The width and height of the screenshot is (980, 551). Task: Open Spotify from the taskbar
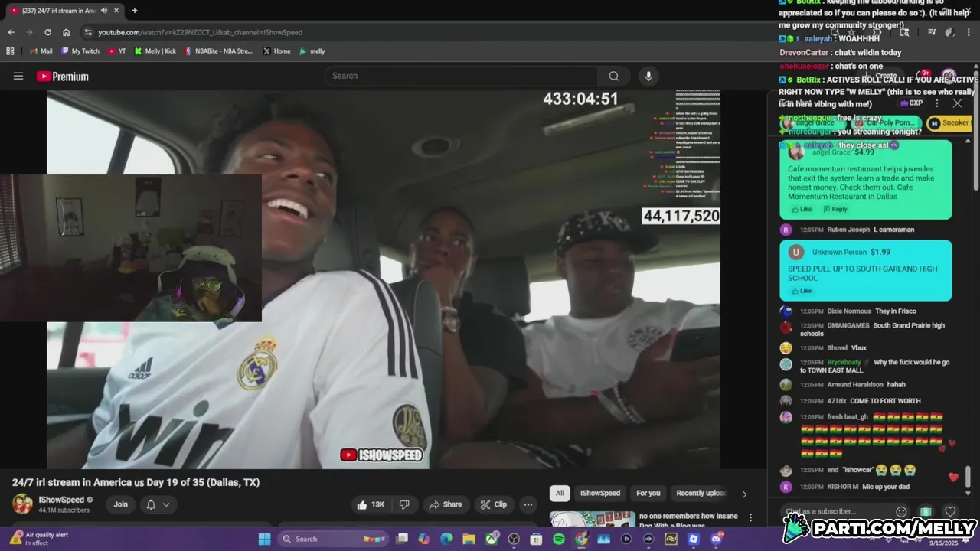(x=559, y=539)
